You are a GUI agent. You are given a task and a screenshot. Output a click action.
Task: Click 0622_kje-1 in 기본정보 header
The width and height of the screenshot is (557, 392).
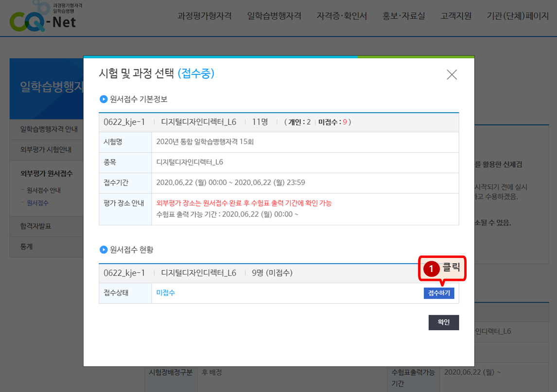pos(124,122)
